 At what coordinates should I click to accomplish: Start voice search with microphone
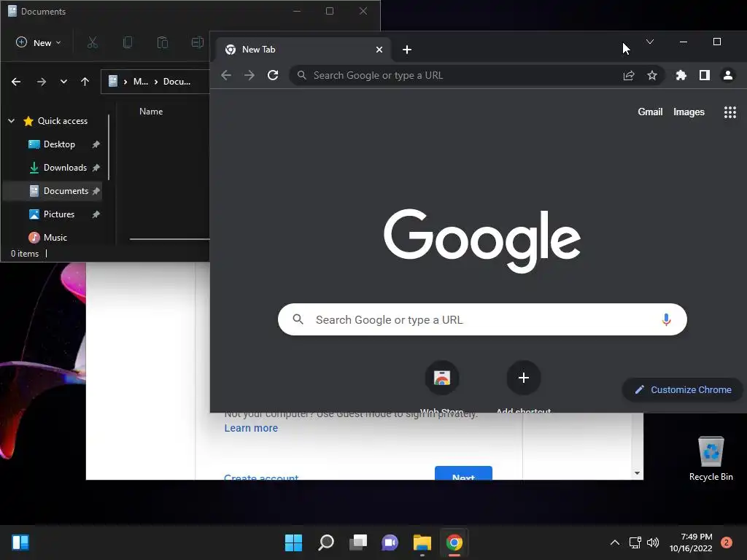(666, 319)
